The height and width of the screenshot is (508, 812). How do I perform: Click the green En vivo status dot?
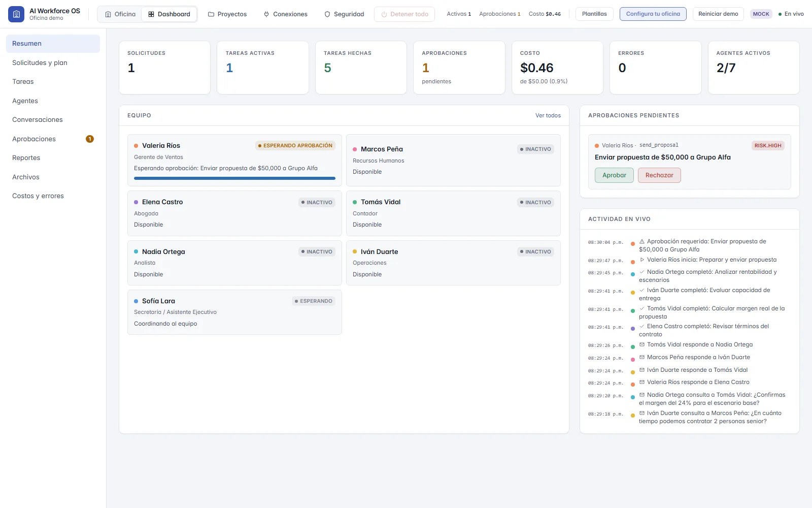[x=780, y=14]
